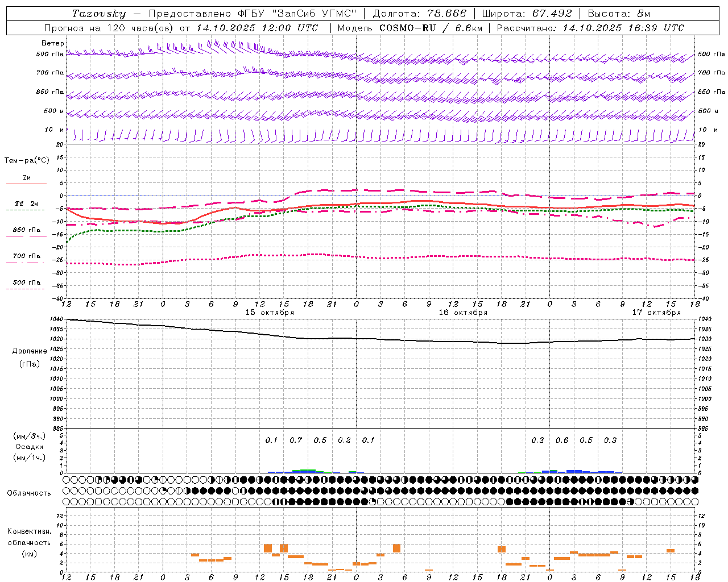Click the 0.6 precipitation amount value
Image resolution: width=728 pixels, height=582 pixels.
click(x=562, y=440)
